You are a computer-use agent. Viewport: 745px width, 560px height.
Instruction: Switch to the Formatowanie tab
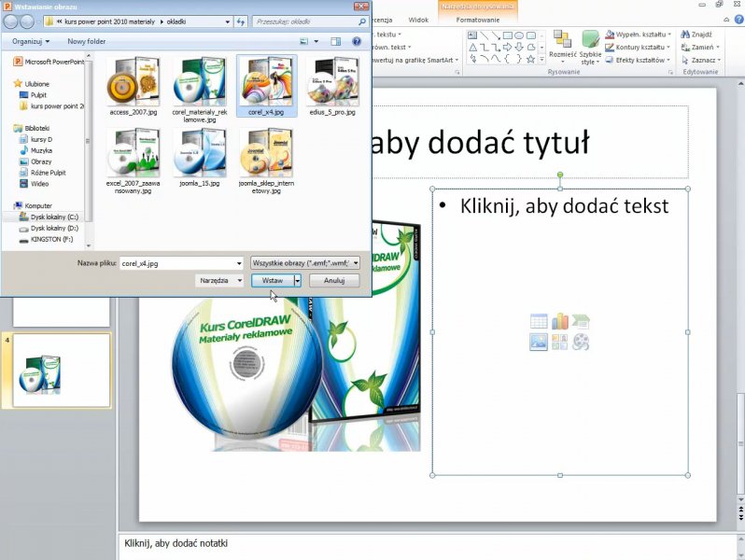[478, 19]
